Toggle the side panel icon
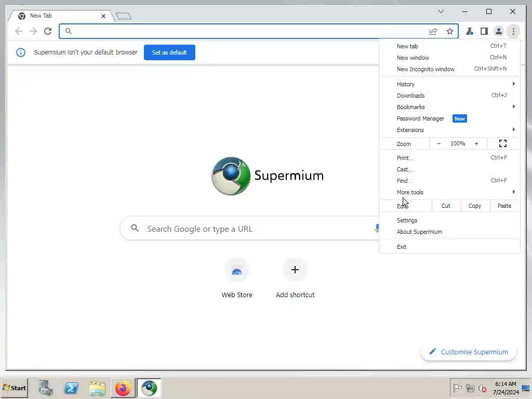Screen dimensions: 532x399 484,31
